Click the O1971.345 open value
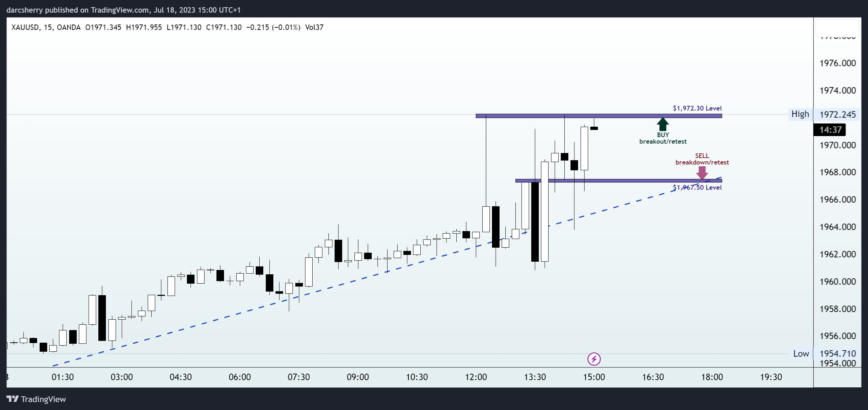 103,27
